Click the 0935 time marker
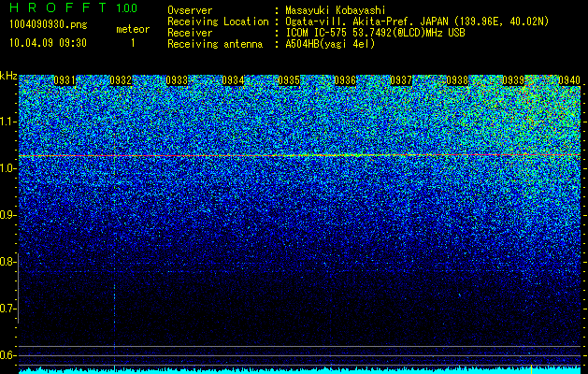 tap(289, 80)
